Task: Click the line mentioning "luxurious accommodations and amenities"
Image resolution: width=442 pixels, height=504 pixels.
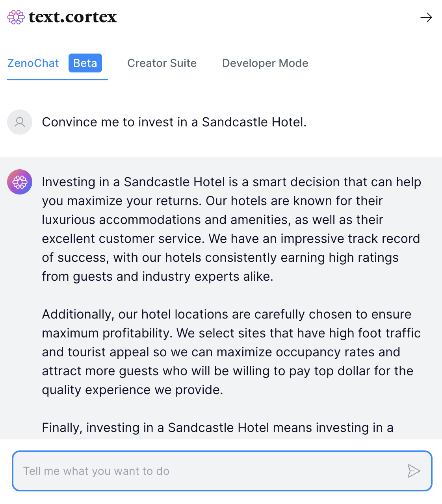Action: click(x=213, y=220)
